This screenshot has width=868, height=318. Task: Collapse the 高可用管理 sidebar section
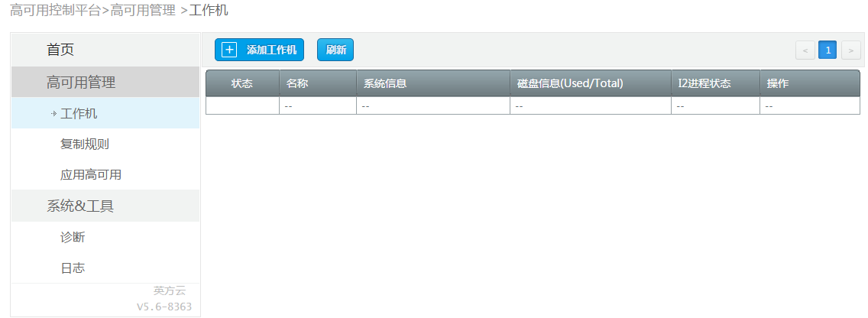pyautogui.click(x=105, y=83)
